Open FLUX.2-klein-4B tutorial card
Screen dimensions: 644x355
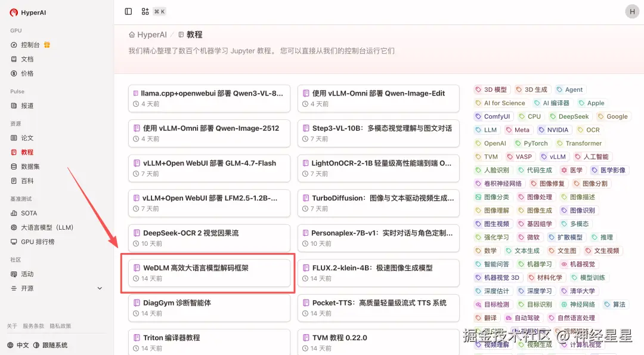pyautogui.click(x=378, y=273)
